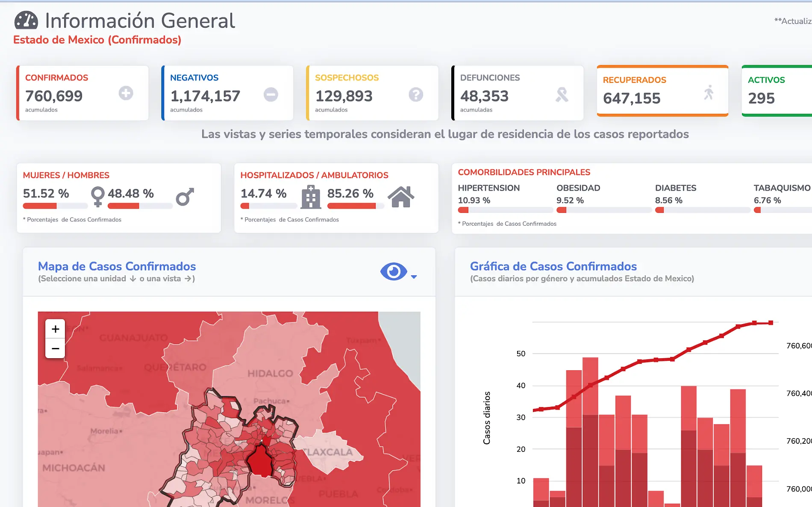Zoom in the map with plus button
This screenshot has height=507, width=812.
coord(55,329)
